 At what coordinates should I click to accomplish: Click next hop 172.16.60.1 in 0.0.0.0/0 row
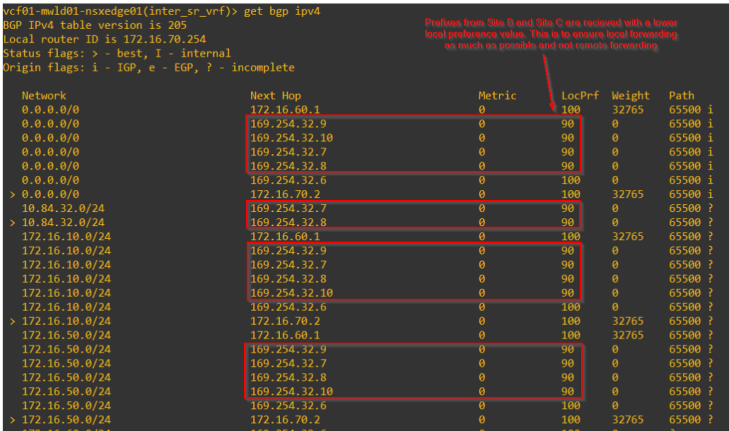[285, 110]
